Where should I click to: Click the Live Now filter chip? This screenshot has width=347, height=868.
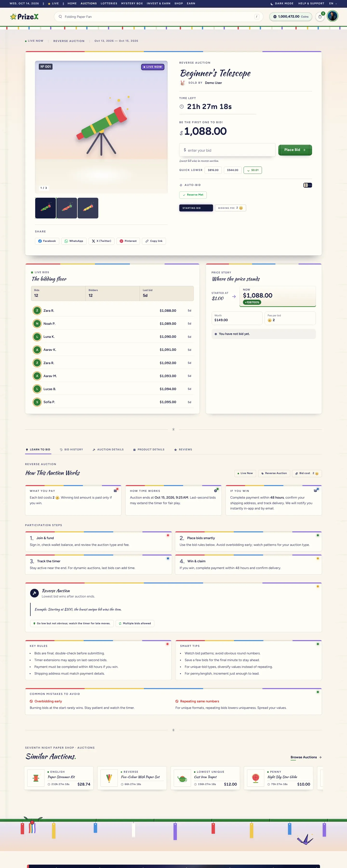point(245,474)
